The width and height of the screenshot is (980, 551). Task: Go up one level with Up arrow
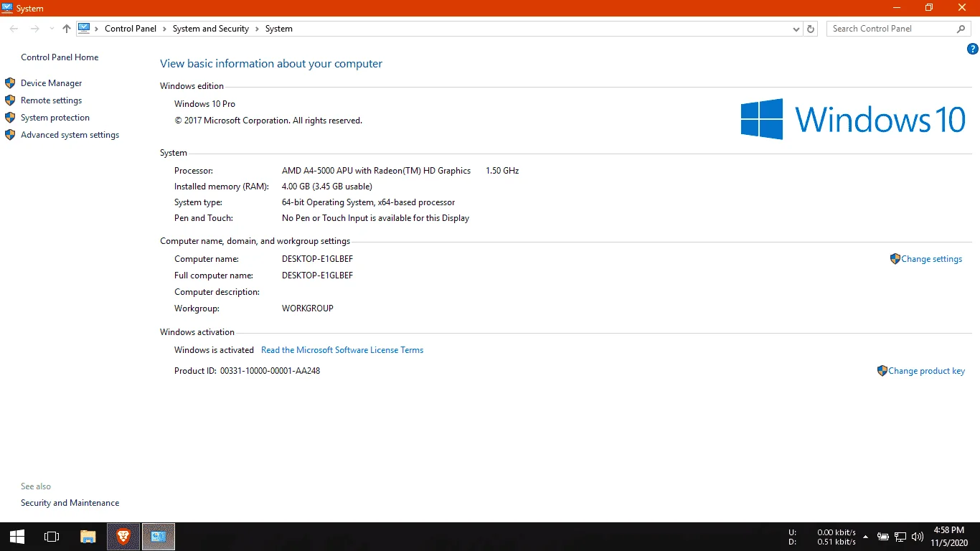tap(67, 29)
